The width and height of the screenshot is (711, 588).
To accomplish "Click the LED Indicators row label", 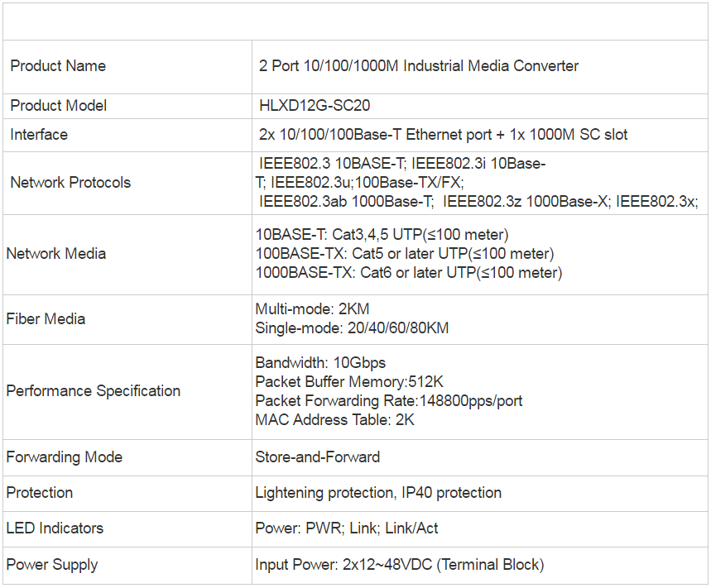I will (55, 528).
